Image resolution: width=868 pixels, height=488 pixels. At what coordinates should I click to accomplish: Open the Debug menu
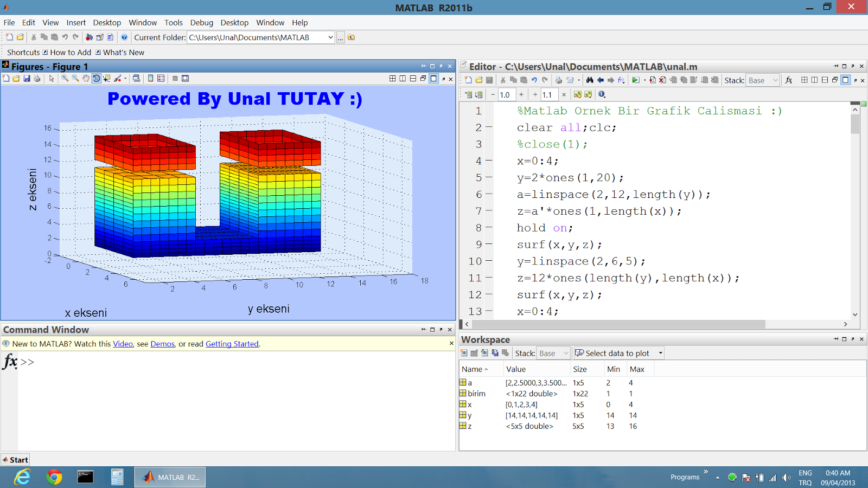(202, 23)
